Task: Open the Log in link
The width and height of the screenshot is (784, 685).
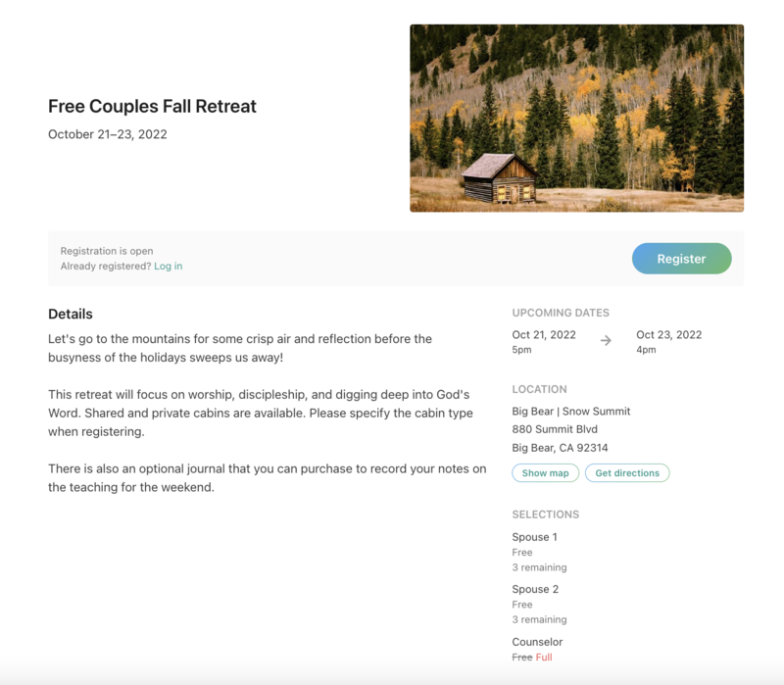Action: click(168, 267)
